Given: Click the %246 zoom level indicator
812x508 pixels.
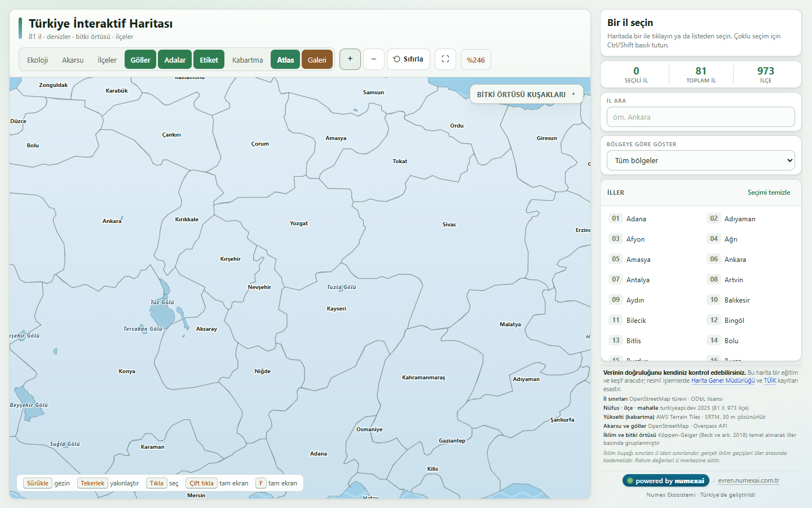Looking at the screenshot, I should coord(476,60).
